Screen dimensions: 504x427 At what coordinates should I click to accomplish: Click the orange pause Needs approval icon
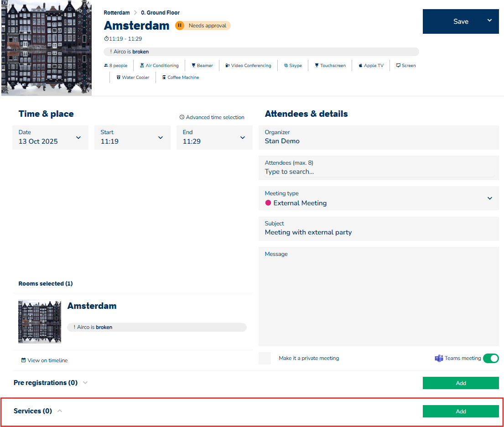click(180, 26)
